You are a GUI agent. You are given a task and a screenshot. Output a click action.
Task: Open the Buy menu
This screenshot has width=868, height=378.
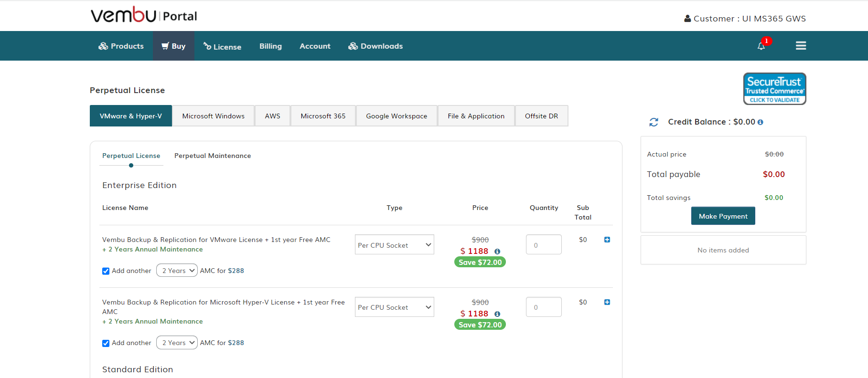(x=173, y=46)
